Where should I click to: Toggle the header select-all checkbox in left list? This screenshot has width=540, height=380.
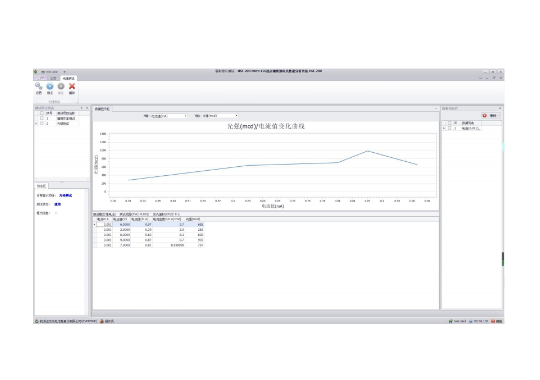click(42, 113)
